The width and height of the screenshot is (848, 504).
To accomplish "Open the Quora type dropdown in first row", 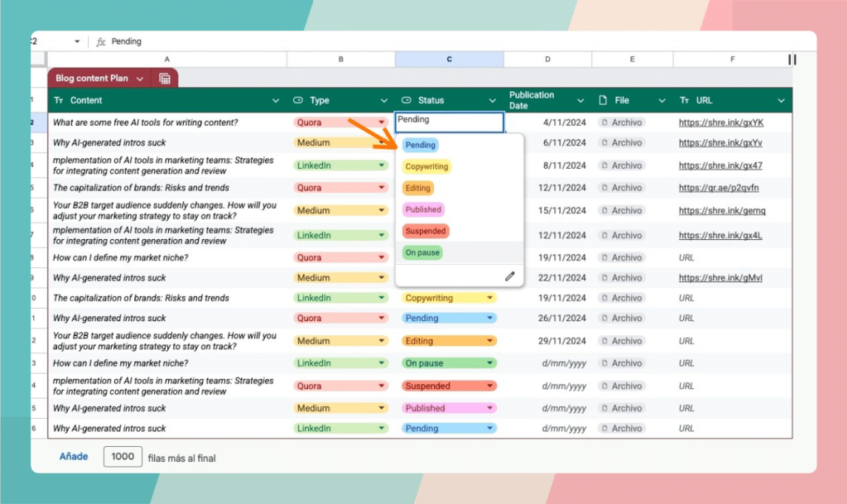I will pyautogui.click(x=382, y=122).
